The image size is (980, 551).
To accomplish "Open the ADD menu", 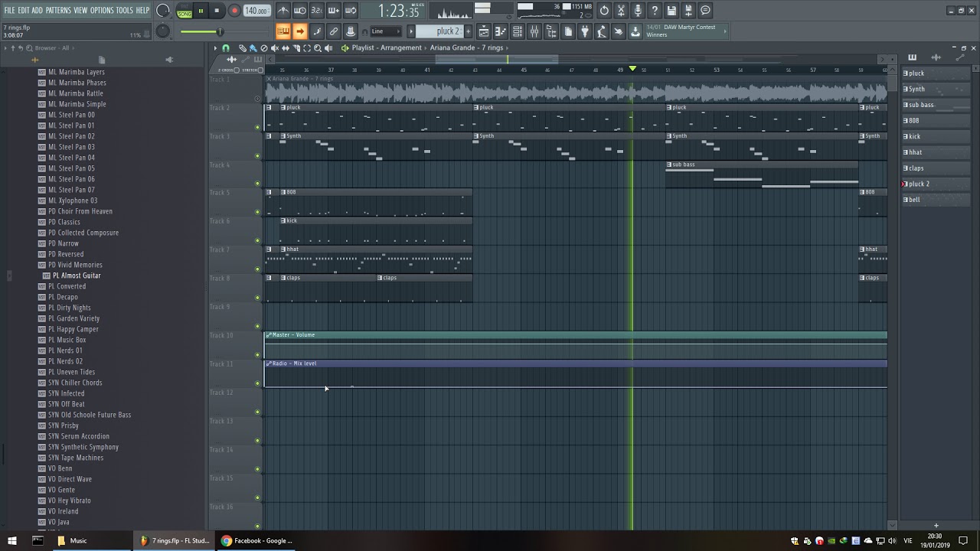I will [38, 11].
